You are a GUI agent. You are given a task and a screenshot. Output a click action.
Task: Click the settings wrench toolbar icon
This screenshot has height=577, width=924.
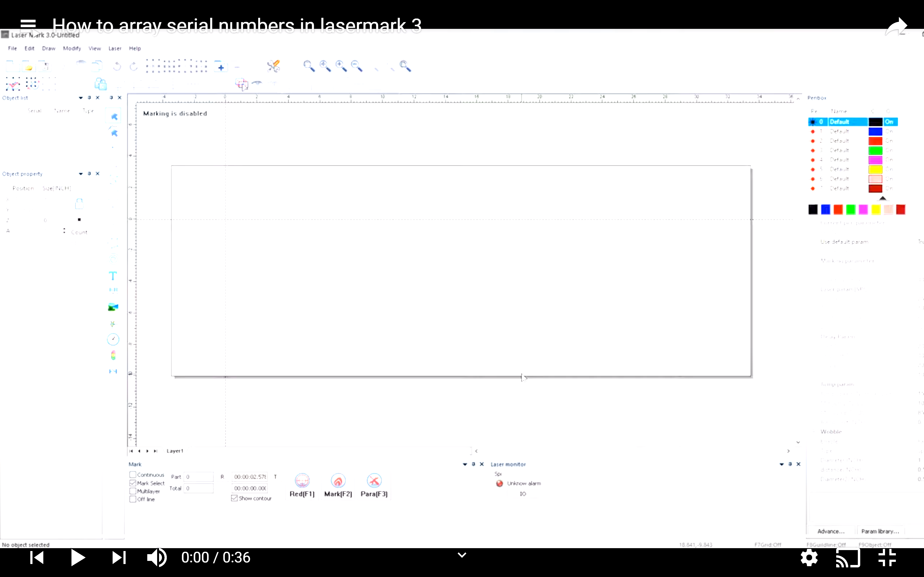pos(273,66)
